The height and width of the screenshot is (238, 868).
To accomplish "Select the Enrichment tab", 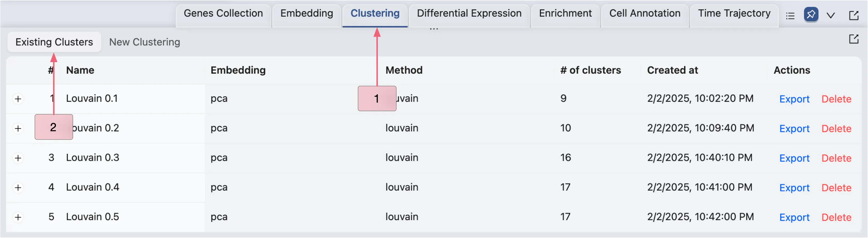I will [x=565, y=14].
